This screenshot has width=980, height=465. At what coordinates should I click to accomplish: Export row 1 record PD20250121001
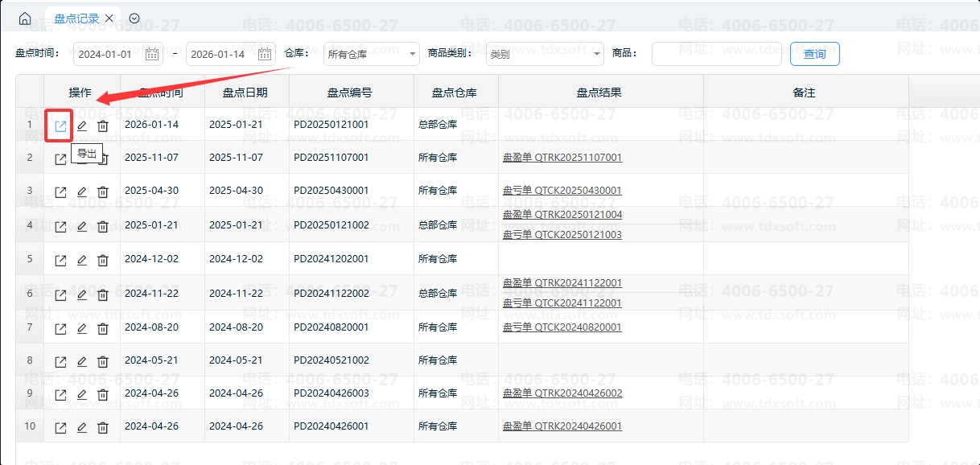tap(60, 126)
